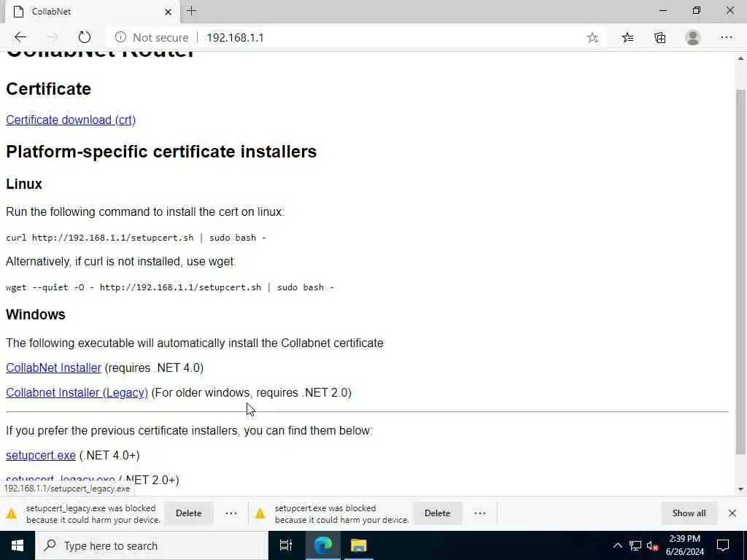Viewport: 747px width, 560px height.
Task: Open more options for setupcert.exe download
Action: click(480, 513)
